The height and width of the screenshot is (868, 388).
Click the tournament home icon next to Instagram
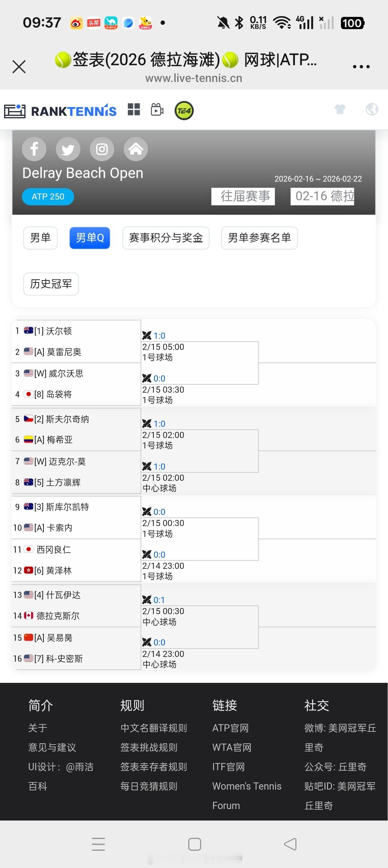(135, 149)
